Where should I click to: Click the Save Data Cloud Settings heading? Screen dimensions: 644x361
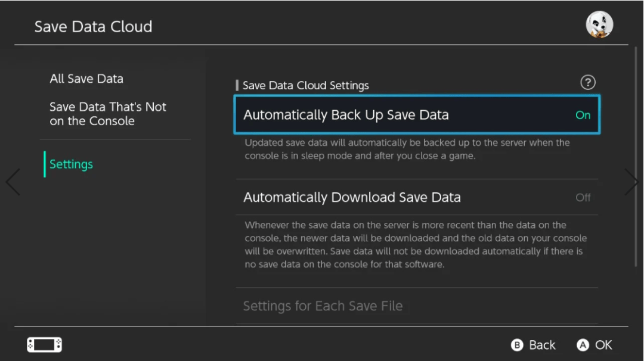pos(305,86)
